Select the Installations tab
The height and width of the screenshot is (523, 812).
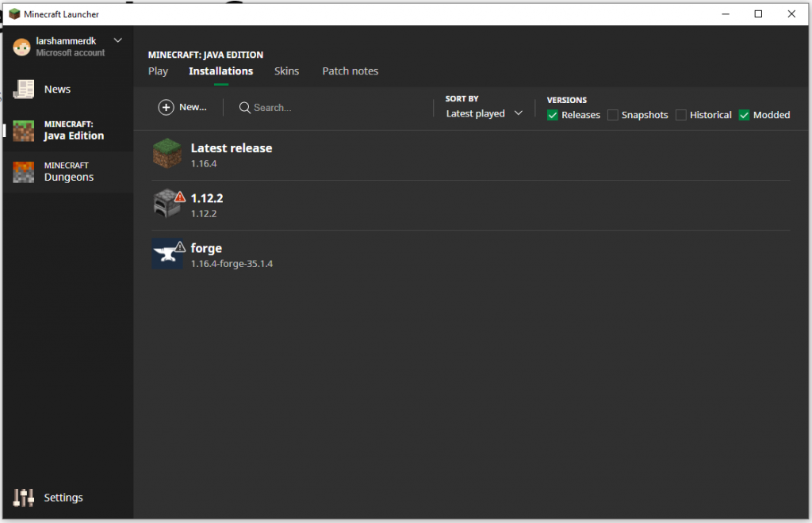pos(220,71)
